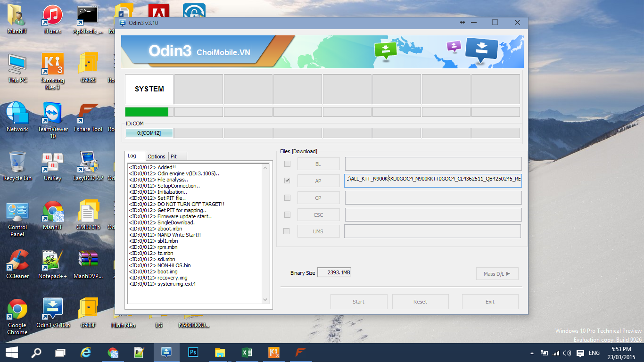Open Internet Explorer from the taskbar
The height and width of the screenshot is (362, 644).
[x=85, y=352]
